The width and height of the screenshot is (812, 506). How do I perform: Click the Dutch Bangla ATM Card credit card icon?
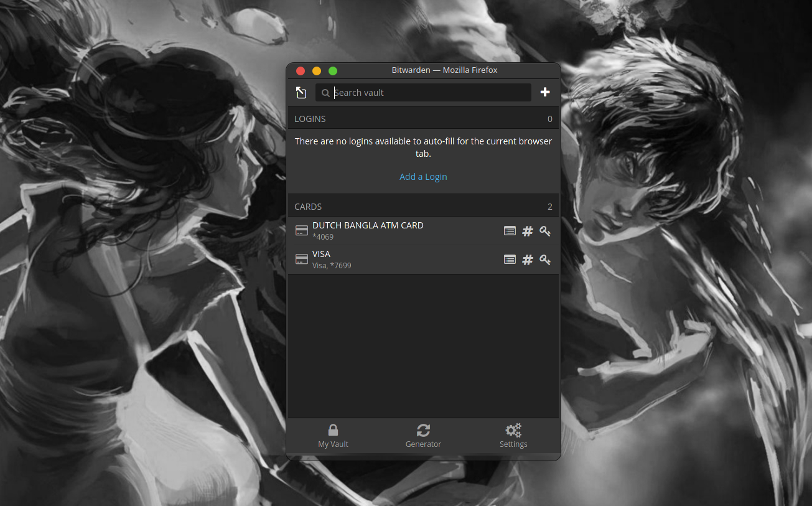tap(302, 231)
